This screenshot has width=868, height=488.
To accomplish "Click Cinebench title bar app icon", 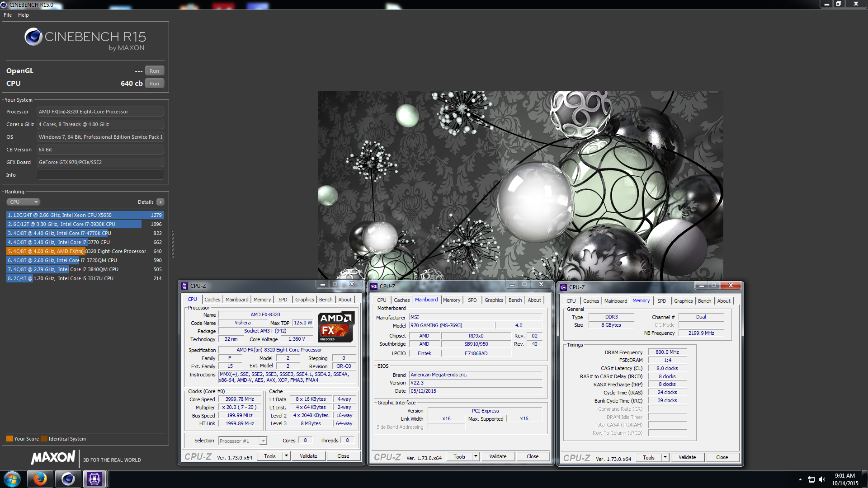I will point(4,5).
